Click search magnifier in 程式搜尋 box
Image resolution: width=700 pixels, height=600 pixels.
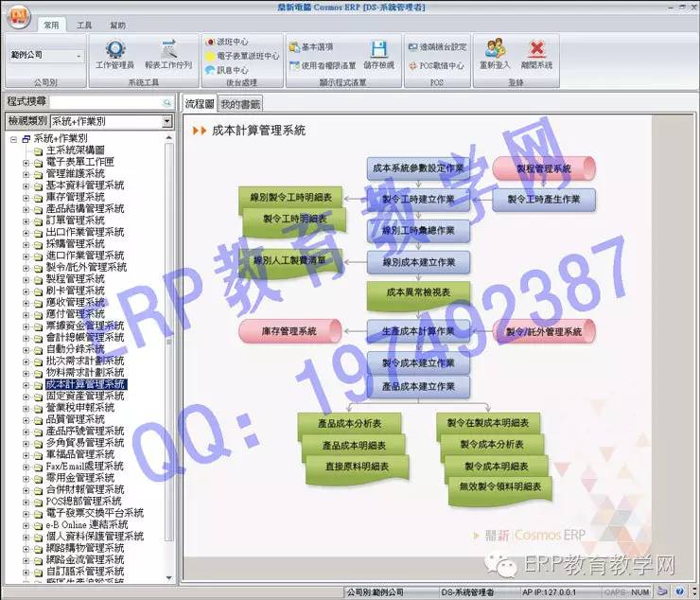pyautogui.click(x=167, y=101)
